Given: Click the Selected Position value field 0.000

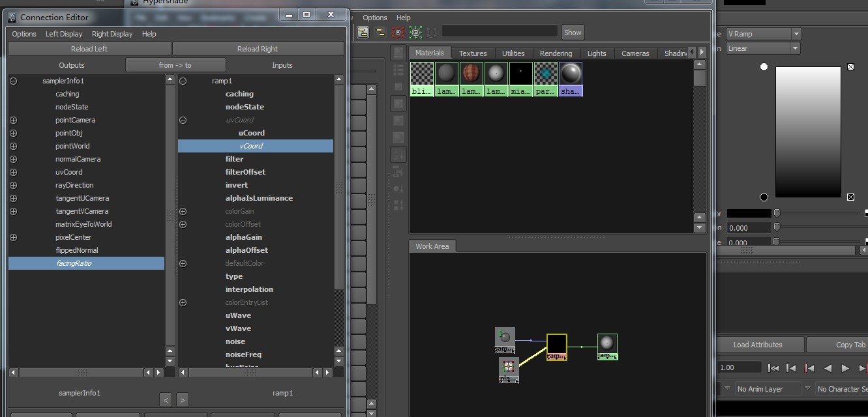Looking at the screenshot, I should [749, 228].
